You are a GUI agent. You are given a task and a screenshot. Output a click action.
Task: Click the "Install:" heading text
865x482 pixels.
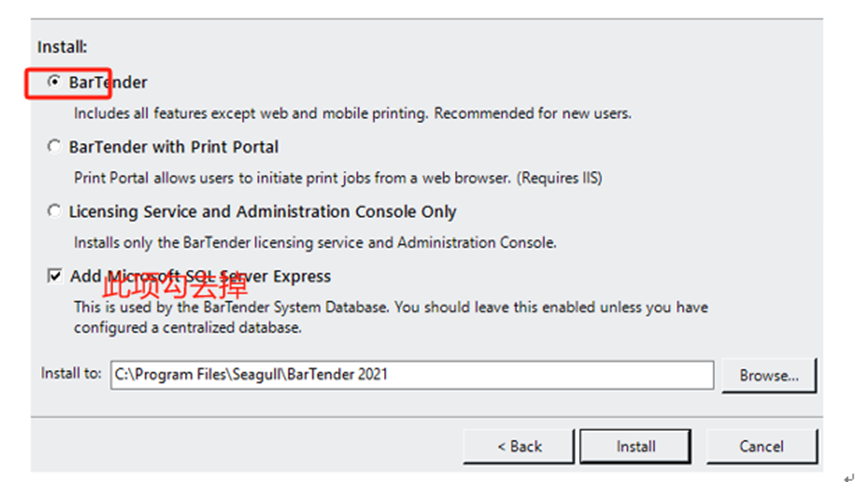click(x=62, y=47)
